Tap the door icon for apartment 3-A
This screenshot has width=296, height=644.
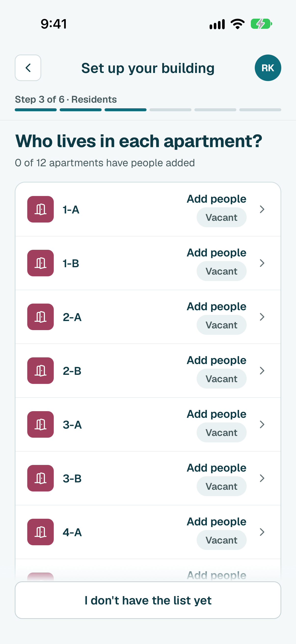click(x=40, y=424)
